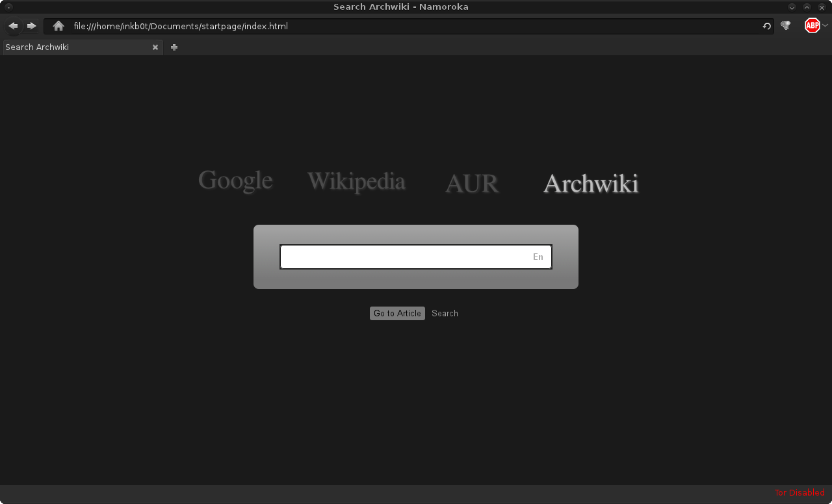This screenshot has height=504, width=832.
Task: Maximize the Namoroka window
Action: 807,7
